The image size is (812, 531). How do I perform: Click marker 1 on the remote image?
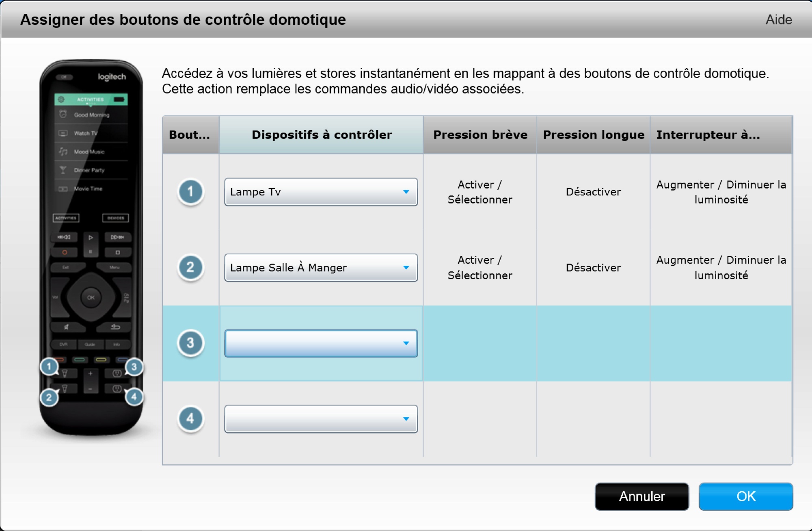point(49,366)
